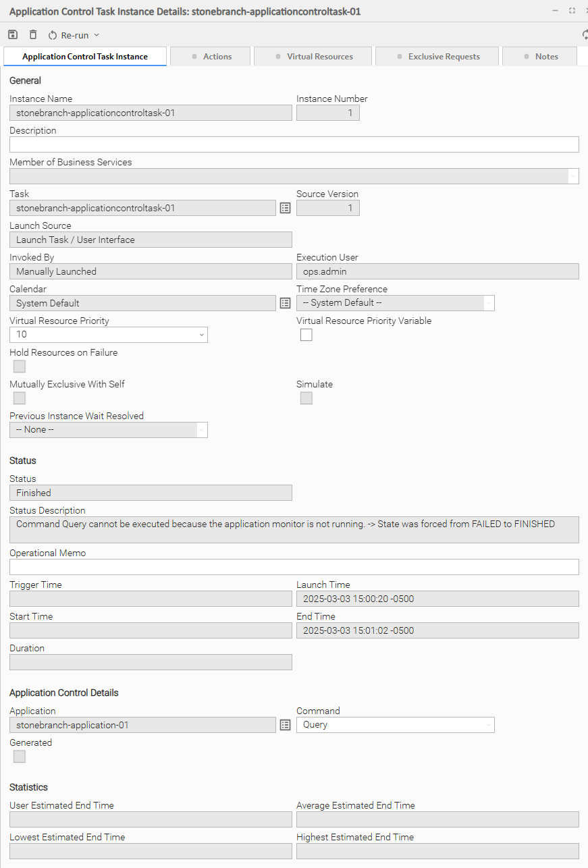Click the Save icon in toolbar

pyautogui.click(x=13, y=35)
